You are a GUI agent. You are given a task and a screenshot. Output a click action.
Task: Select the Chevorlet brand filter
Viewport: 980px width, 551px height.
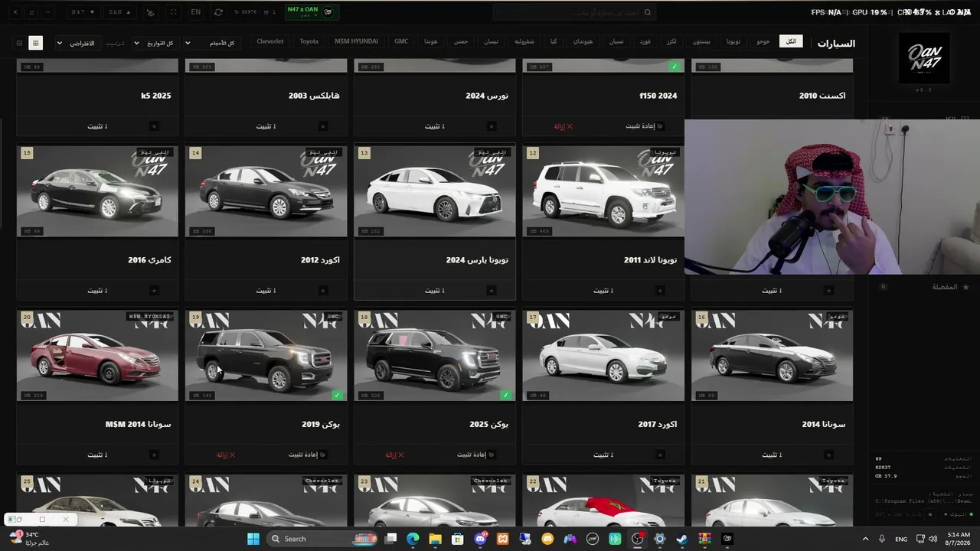pos(270,41)
